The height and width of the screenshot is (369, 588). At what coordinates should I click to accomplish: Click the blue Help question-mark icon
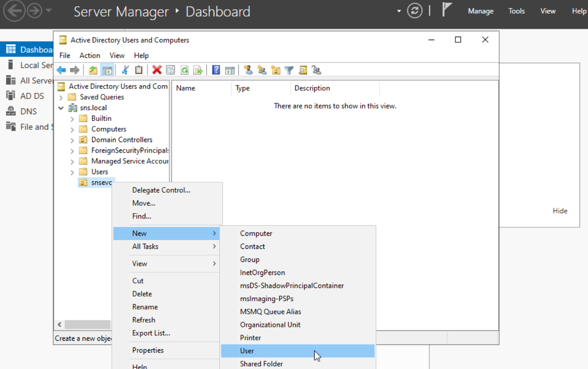[216, 70]
